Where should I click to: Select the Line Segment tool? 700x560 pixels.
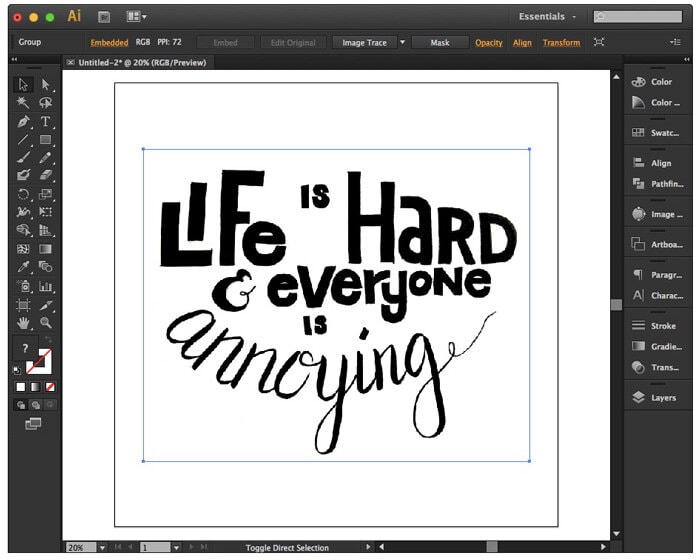[23, 140]
